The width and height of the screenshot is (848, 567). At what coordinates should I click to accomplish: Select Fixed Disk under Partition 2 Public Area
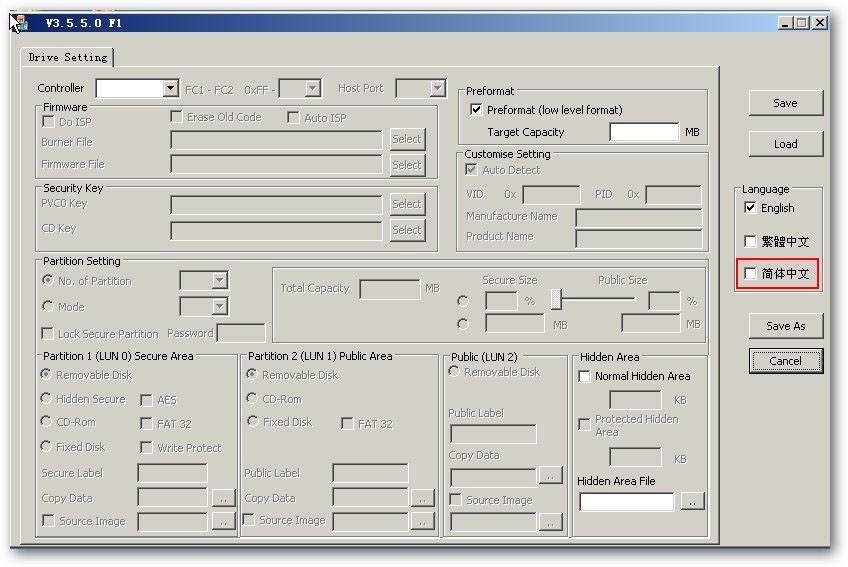pos(252,421)
